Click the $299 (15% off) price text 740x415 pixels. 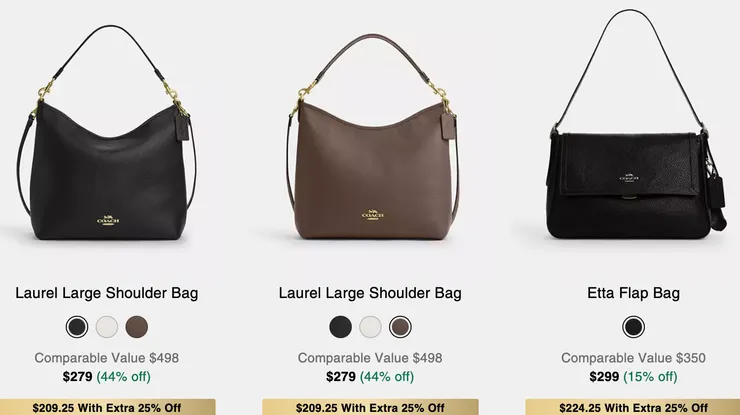633,377
